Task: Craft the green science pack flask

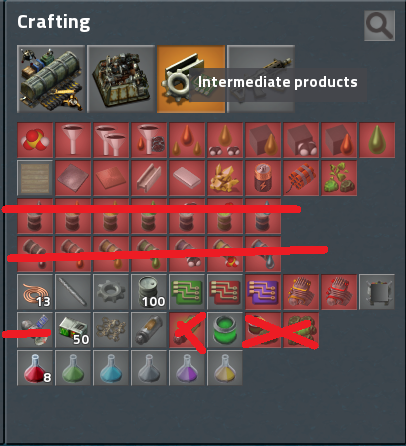Action: point(73,368)
